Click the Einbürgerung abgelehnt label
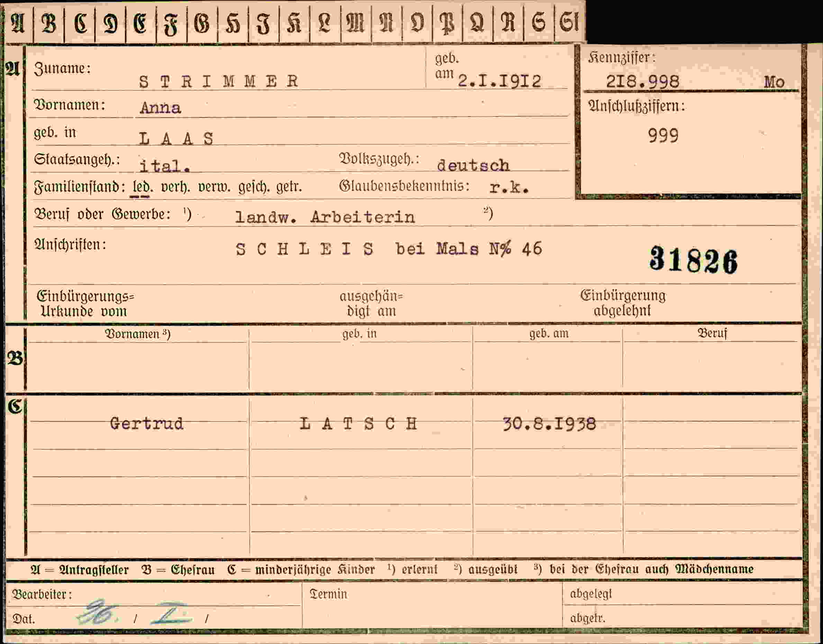This screenshot has height=644, width=823. click(x=623, y=303)
